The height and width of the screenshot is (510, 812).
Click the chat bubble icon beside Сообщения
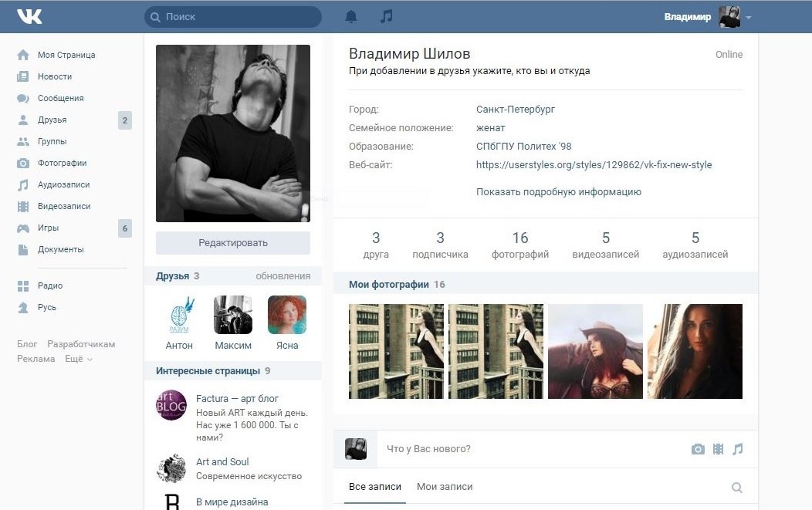click(x=23, y=99)
